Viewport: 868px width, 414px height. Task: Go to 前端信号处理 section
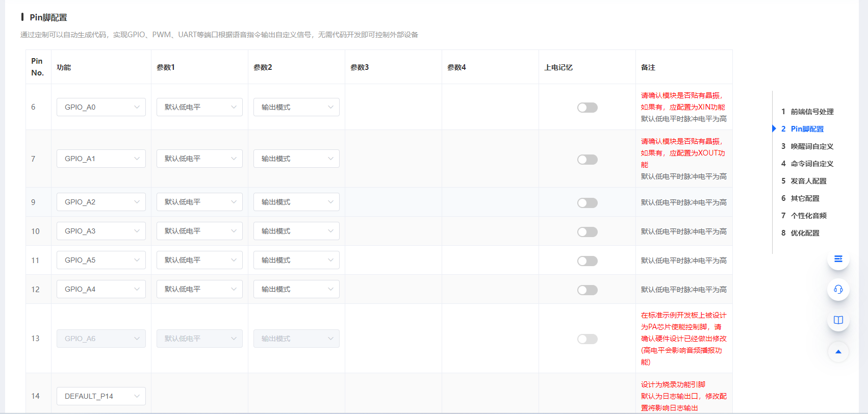click(812, 112)
